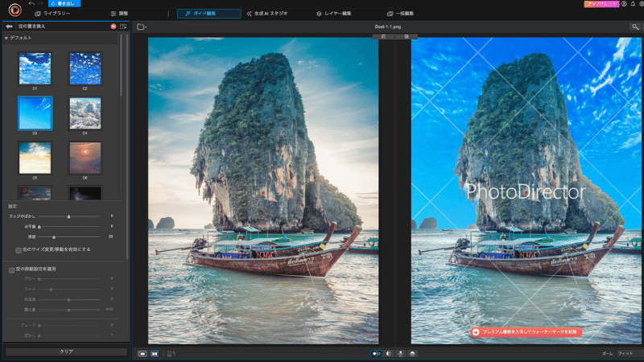Click the エッジのぼかし slider handle
Image resolution: width=644 pixels, height=362 pixels.
coord(68,216)
